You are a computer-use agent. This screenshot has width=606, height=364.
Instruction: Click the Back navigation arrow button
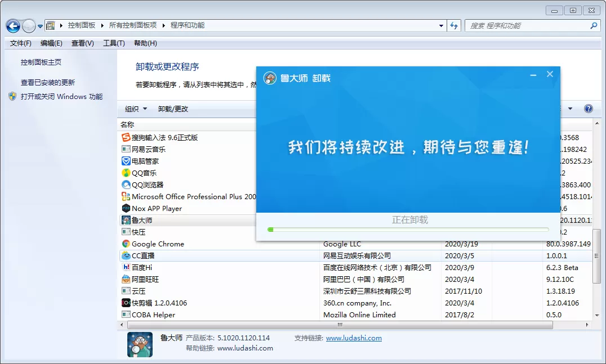tap(13, 26)
